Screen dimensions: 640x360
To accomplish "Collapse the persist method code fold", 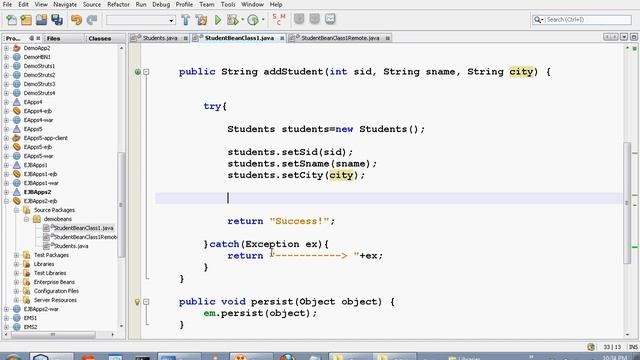I will point(146,302).
